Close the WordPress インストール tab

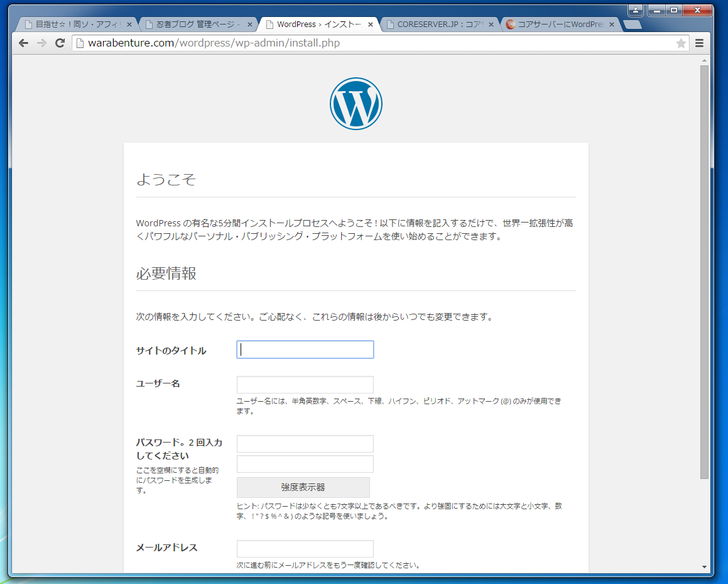pos(371,25)
